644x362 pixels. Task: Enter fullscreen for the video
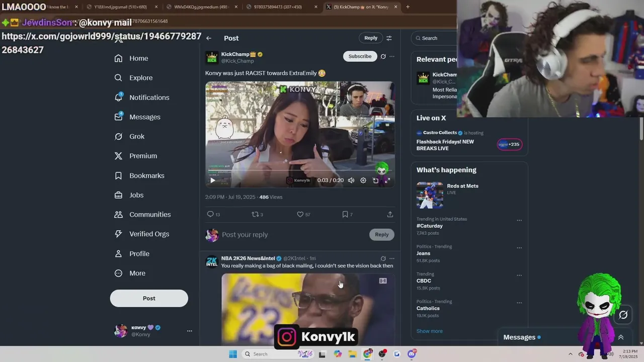pos(387,180)
